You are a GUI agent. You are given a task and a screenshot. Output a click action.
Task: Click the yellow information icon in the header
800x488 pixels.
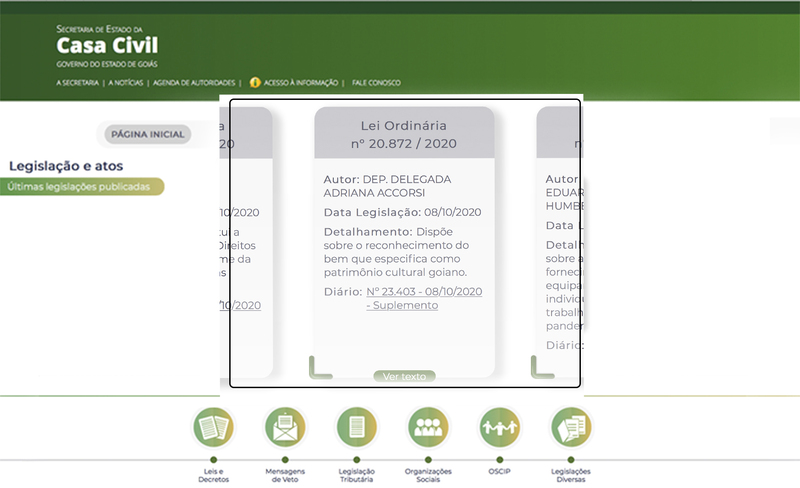point(255,83)
